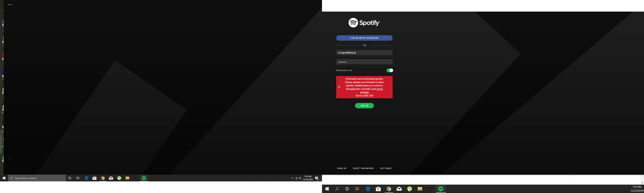The width and height of the screenshot is (644, 193).
Task: Click the email field containing k.zegzula@wp.pl
Action: point(364,52)
